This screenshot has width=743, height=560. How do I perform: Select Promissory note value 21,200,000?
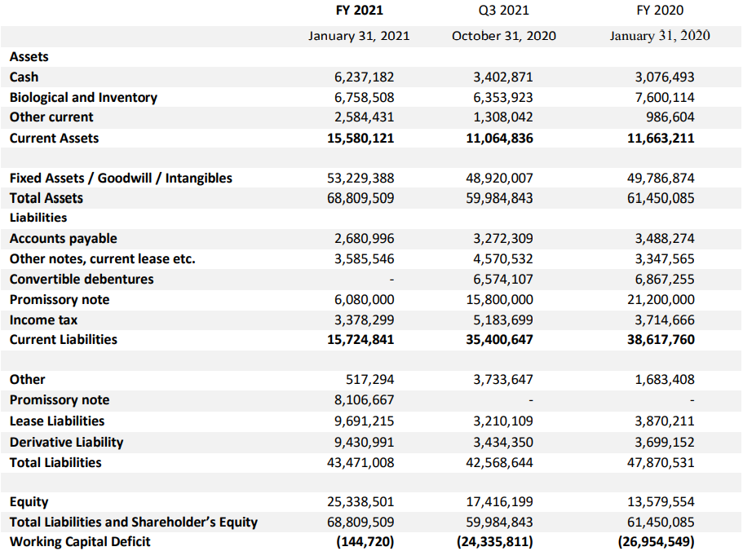(x=661, y=299)
